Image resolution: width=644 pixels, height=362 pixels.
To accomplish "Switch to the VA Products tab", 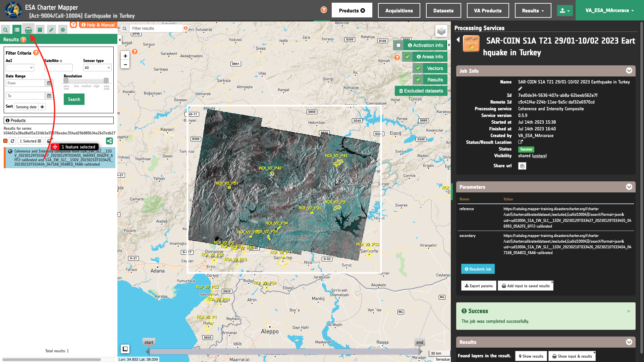I will coord(488,10).
